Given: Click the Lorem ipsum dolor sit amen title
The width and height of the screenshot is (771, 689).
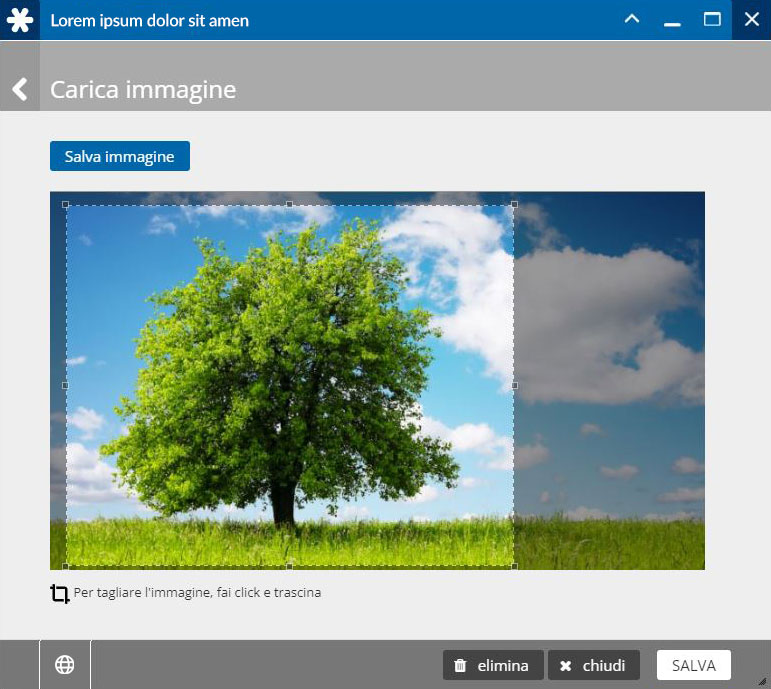Looking at the screenshot, I should 149,21.
